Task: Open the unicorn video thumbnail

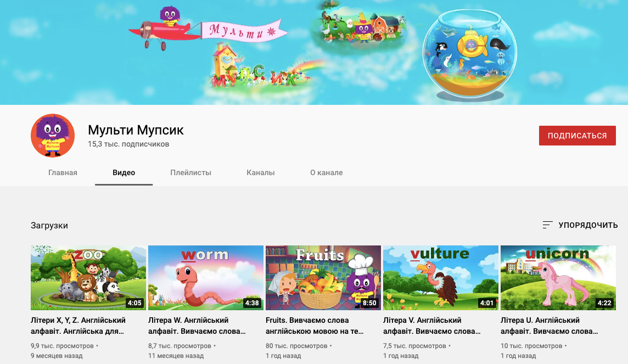Action: click(558, 278)
